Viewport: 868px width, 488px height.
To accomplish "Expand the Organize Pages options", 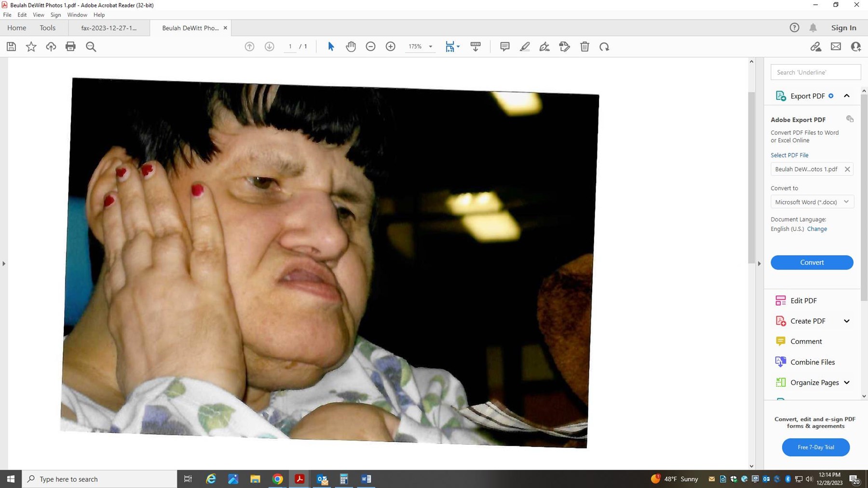I will pyautogui.click(x=846, y=382).
